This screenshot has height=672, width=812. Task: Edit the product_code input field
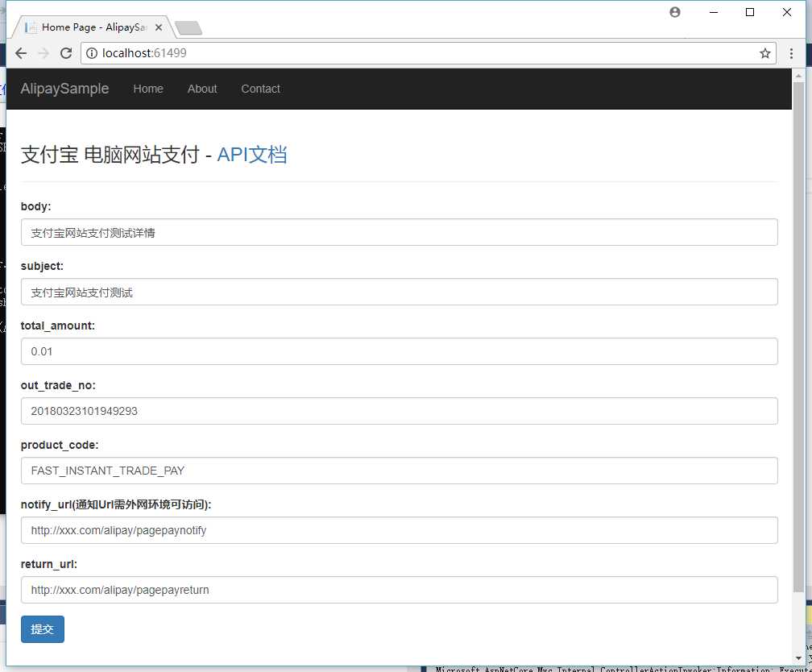(400, 471)
